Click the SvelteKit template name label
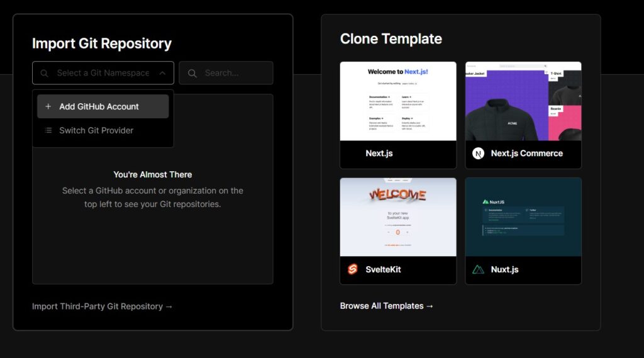Viewport: 644px width, 358px height. pos(383,269)
